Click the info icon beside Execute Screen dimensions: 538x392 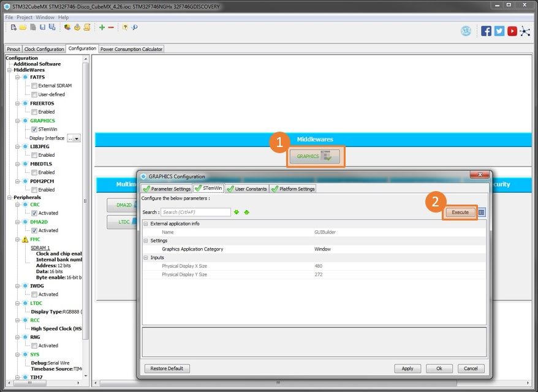click(482, 213)
